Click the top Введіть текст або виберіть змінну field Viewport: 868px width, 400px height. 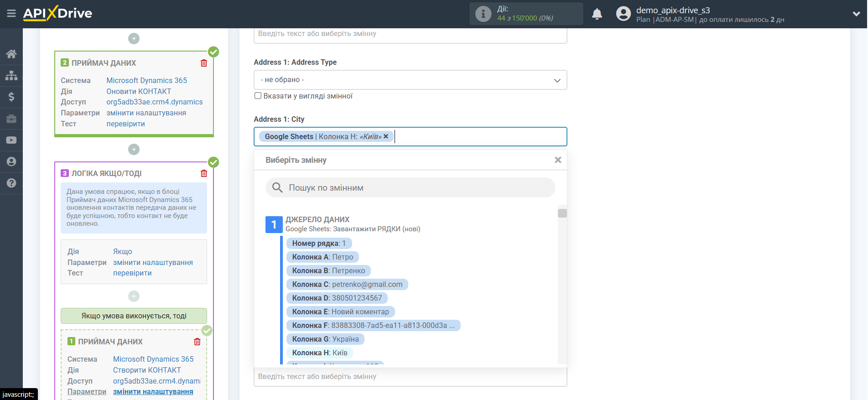pyautogui.click(x=410, y=35)
